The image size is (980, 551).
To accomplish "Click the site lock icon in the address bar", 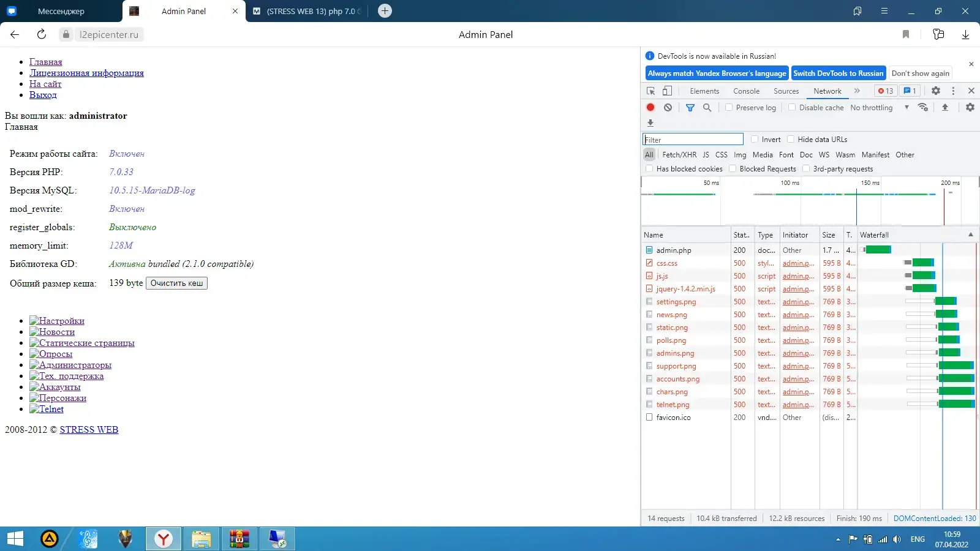I will 66,34.
